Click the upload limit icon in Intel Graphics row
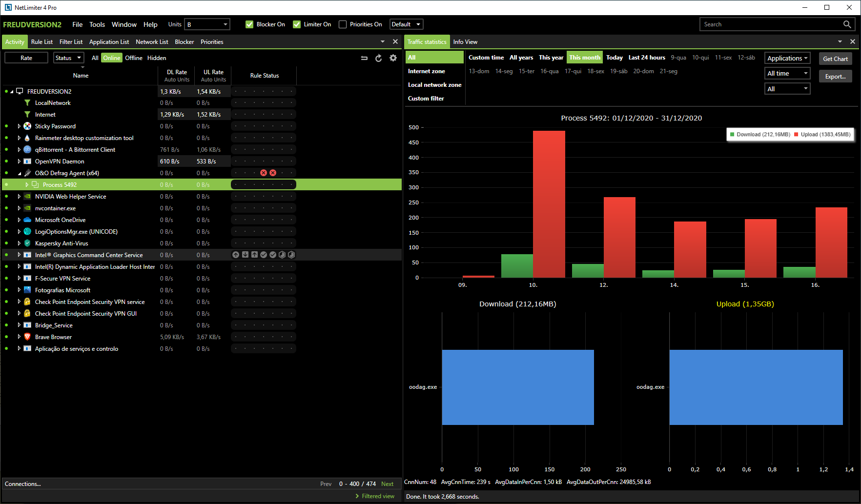 tap(254, 255)
